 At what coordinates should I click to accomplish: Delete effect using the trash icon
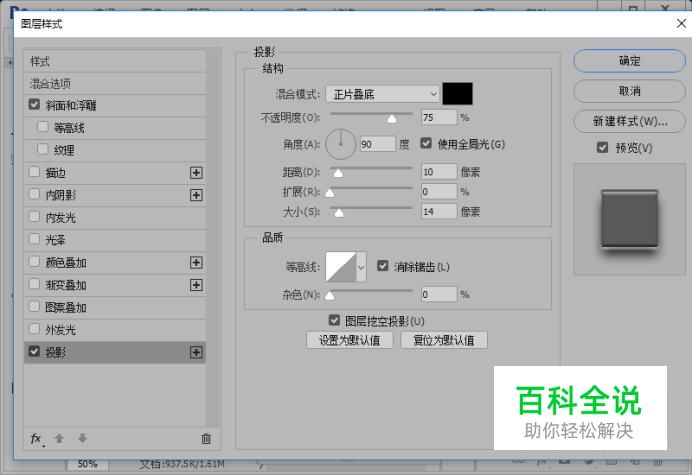pyautogui.click(x=206, y=438)
